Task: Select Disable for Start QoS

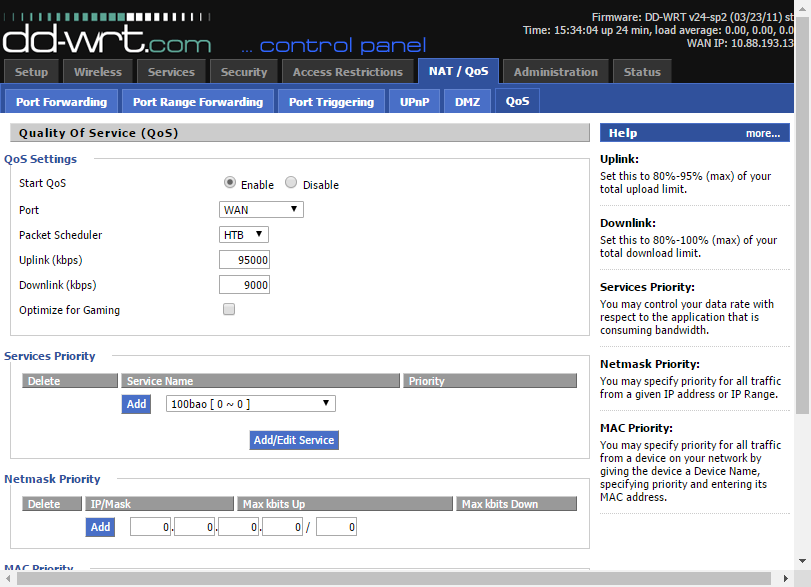Action: coord(291,183)
